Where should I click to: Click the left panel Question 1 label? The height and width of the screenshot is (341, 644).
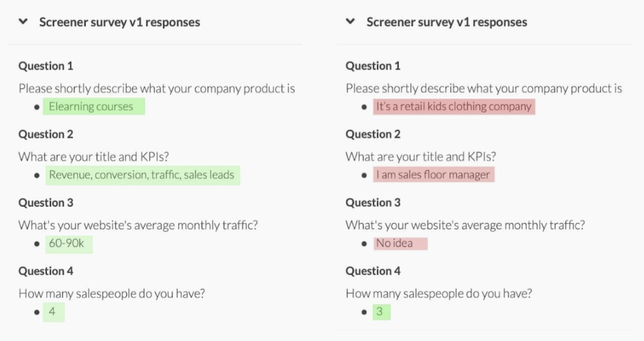point(46,66)
